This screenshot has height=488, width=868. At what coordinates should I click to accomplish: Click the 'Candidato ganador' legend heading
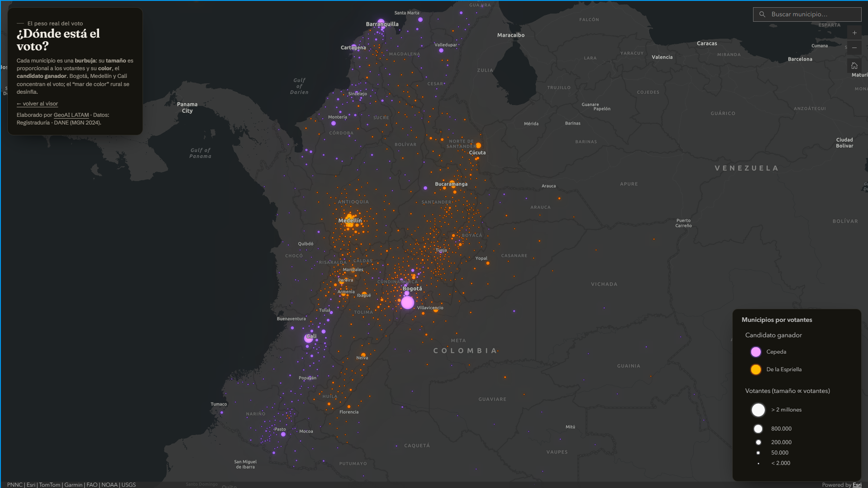[773, 335]
